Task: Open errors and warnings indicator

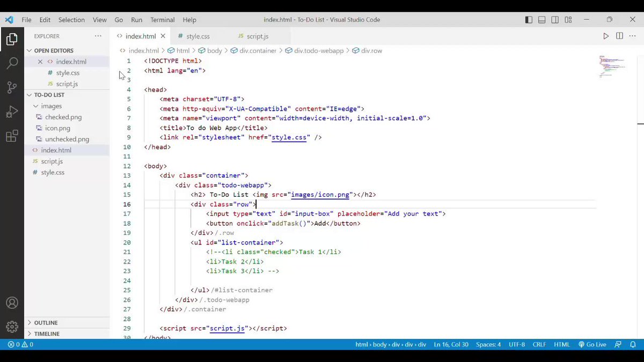Action: (21, 344)
